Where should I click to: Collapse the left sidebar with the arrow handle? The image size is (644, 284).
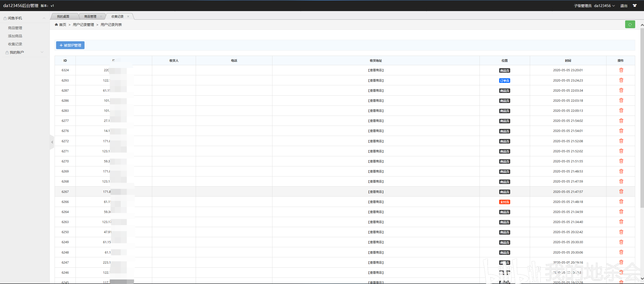point(52,142)
